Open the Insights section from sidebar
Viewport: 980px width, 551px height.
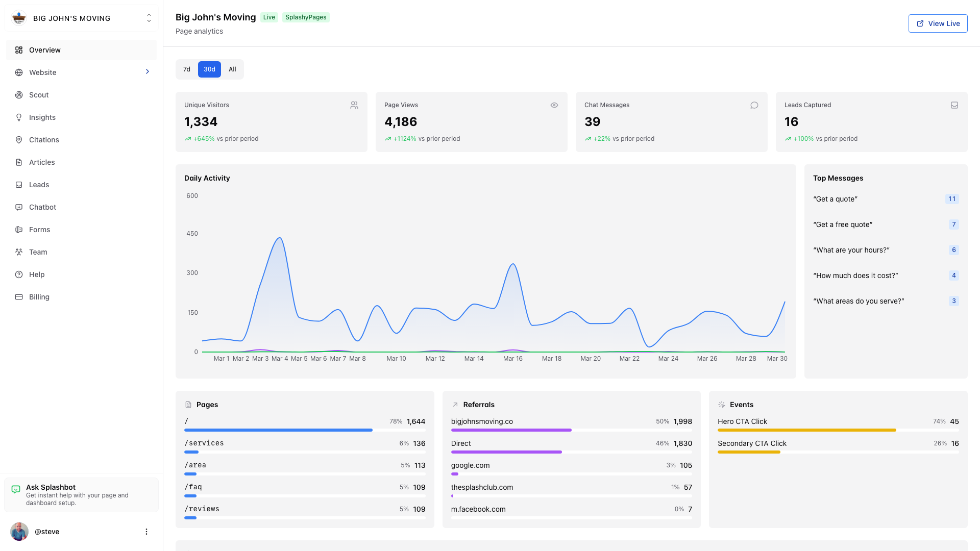pyautogui.click(x=42, y=117)
